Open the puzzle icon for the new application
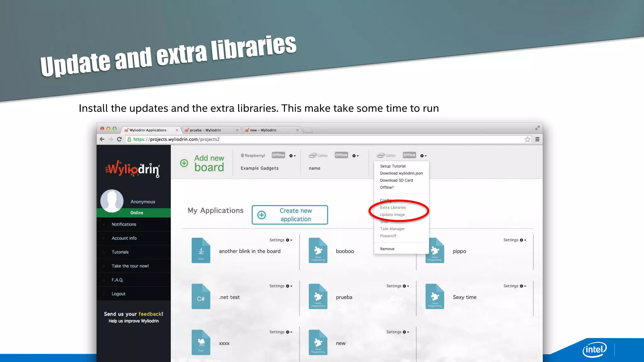Image resolution: width=644 pixels, height=362 pixels. click(318, 343)
